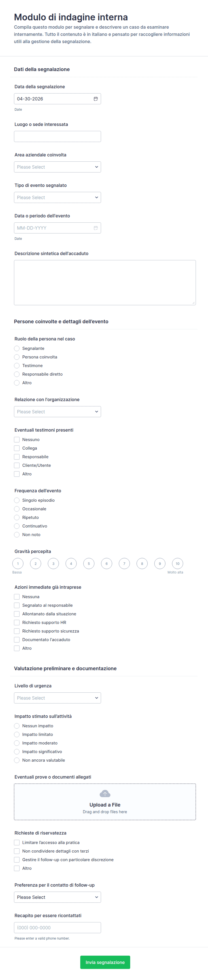Open Livello di urgenza dropdown
Viewport: 208px width, 980px height.
(x=57, y=698)
